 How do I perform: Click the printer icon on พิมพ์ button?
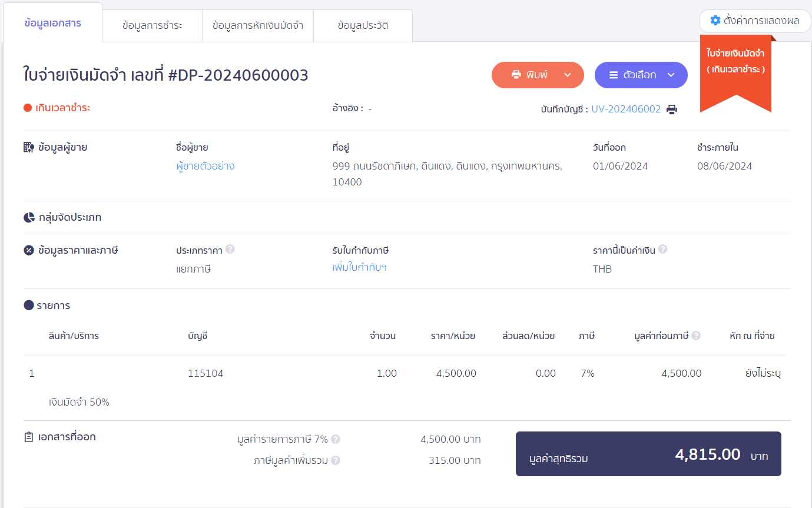tap(516, 75)
